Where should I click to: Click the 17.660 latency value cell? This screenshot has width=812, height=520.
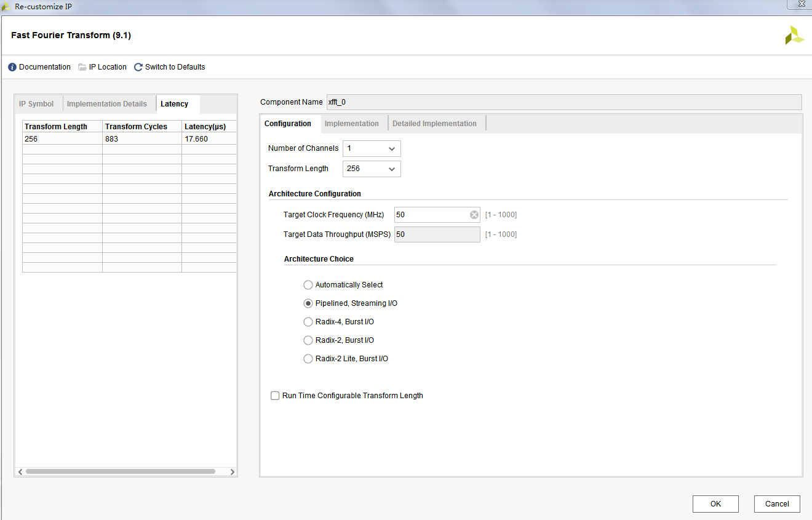pyautogui.click(x=209, y=139)
